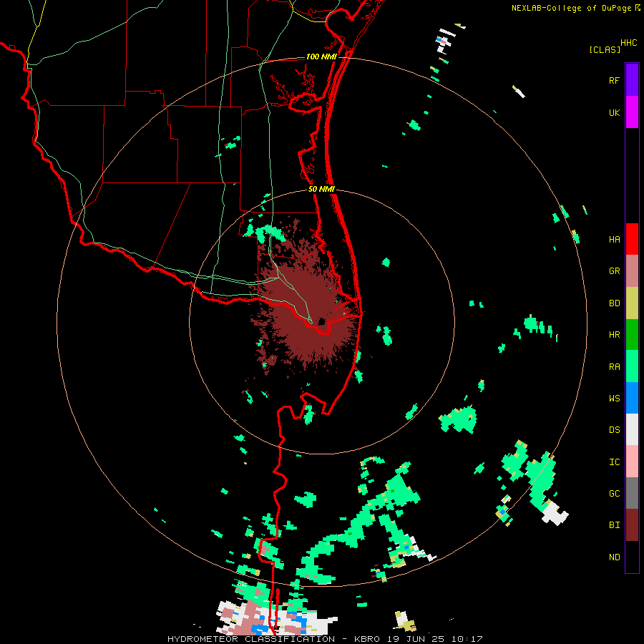The height and width of the screenshot is (644, 644).
Task: Click the BI brown legend swatch
Action: [x=632, y=525]
